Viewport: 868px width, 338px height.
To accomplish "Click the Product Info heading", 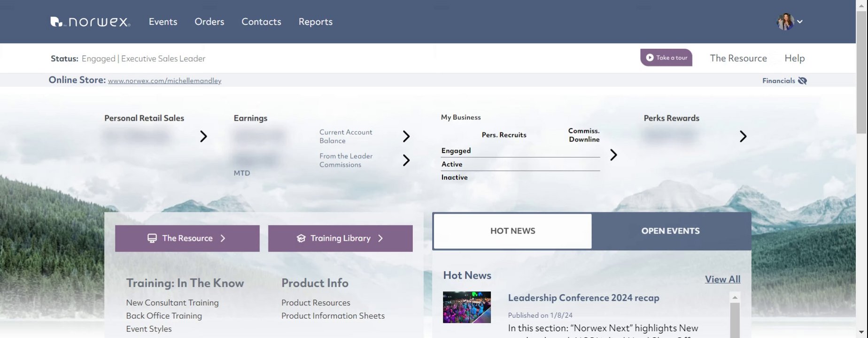I will (x=315, y=283).
